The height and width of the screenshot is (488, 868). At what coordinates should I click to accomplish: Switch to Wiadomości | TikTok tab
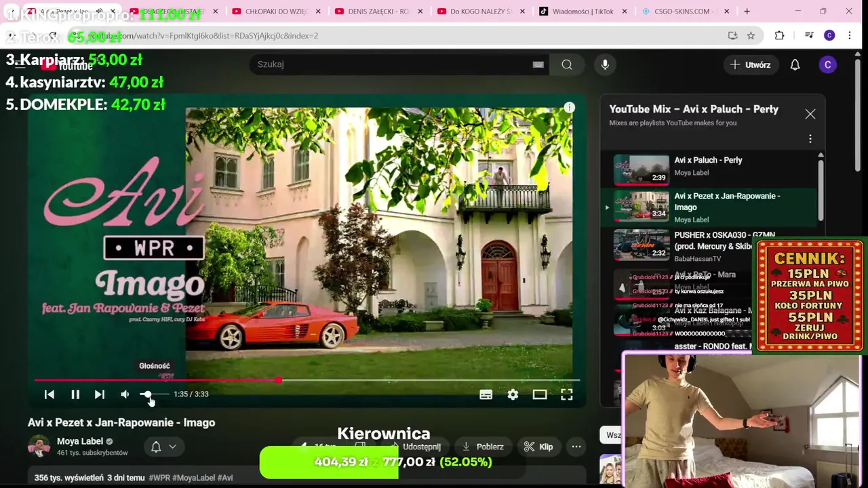(x=583, y=12)
